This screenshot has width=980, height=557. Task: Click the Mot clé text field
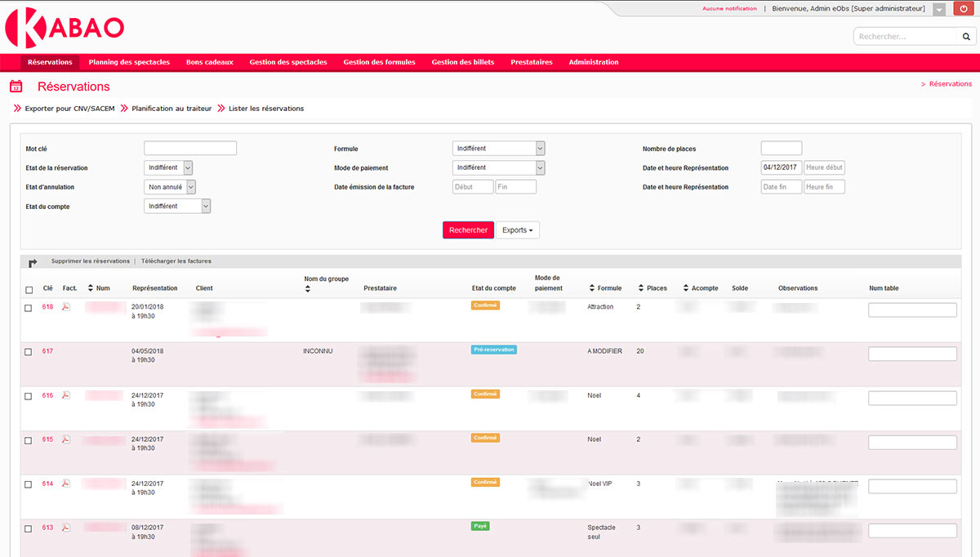(189, 149)
